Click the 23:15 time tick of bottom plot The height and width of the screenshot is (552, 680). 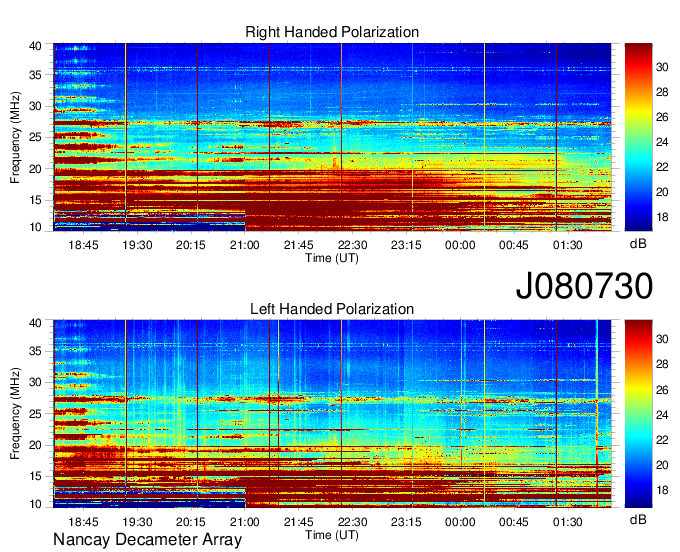(x=406, y=522)
